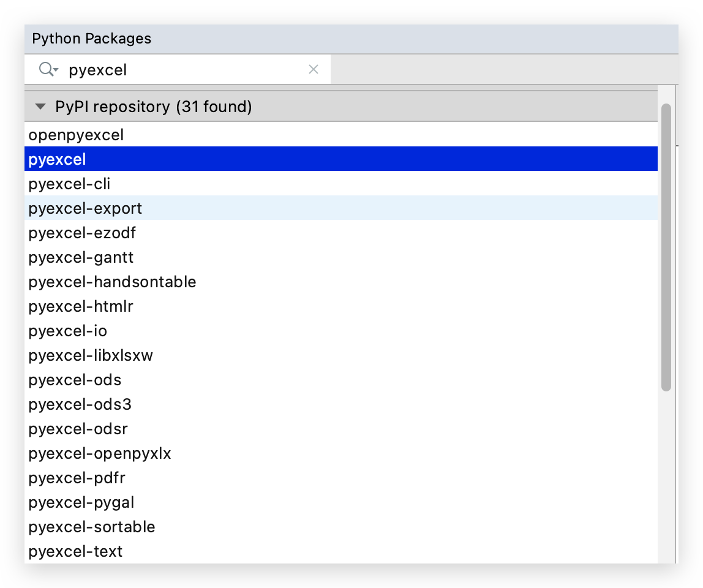703x588 pixels.
Task: Select the pyexcel-openpyxlx package
Action: click(100, 453)
